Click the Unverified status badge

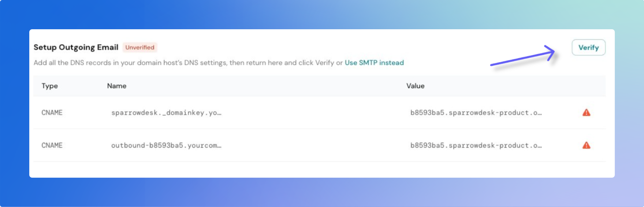pos(140,47)
